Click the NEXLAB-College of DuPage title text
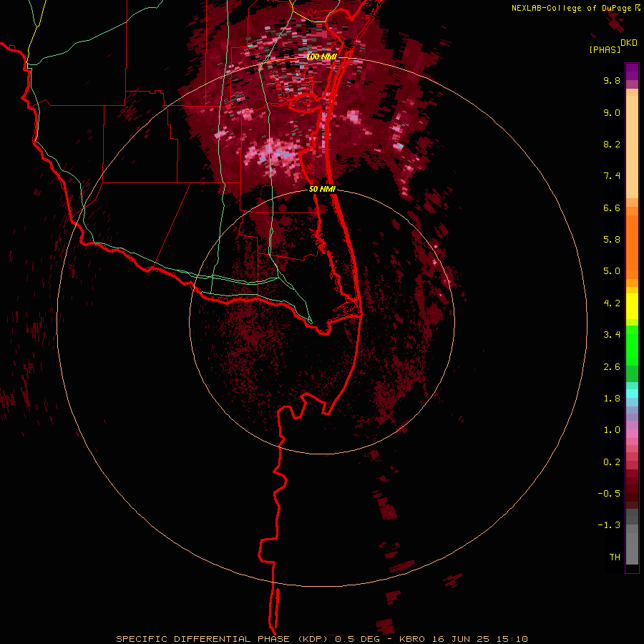 pos(572,8)
